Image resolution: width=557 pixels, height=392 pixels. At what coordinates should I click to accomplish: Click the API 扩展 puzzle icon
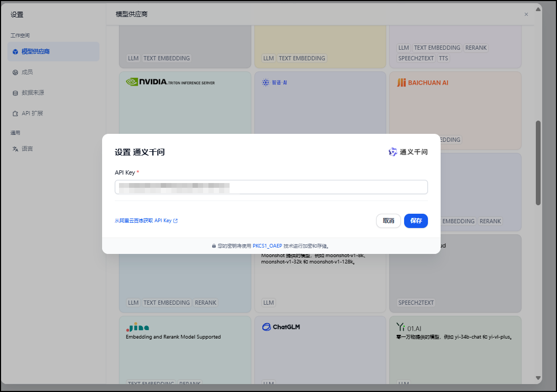(15, 114)
